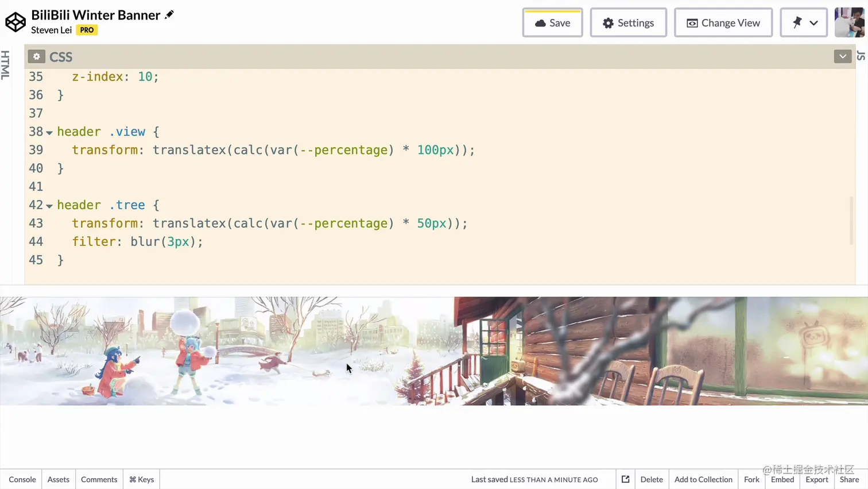868x489 pixels.
Task: Click header .tree selector text
Action: [x=101, y=205]
